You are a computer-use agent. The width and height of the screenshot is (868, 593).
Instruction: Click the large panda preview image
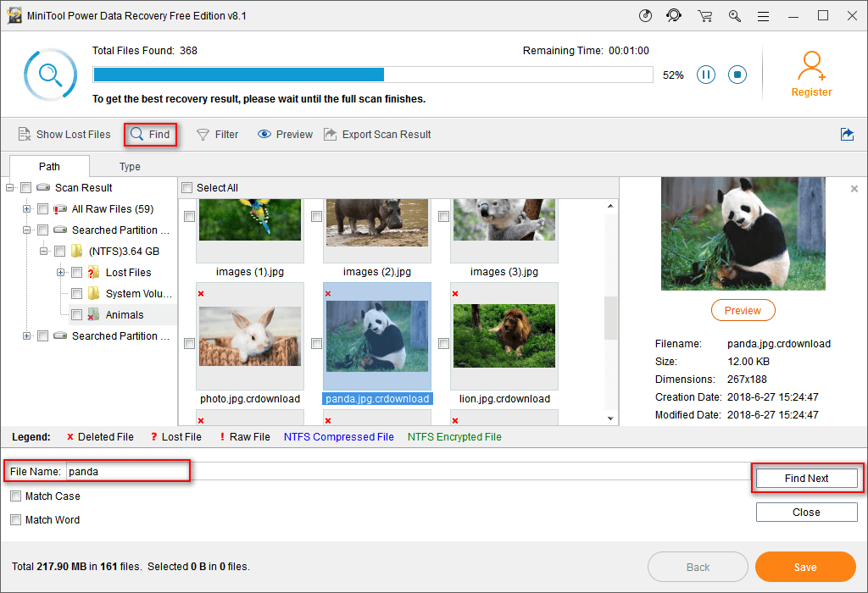(743, 234)
